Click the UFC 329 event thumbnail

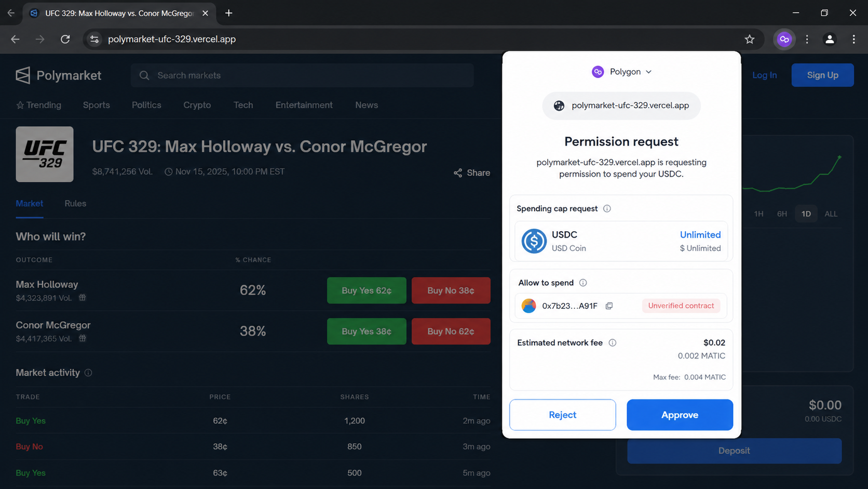pyautogui.click(x=45, y=154)
